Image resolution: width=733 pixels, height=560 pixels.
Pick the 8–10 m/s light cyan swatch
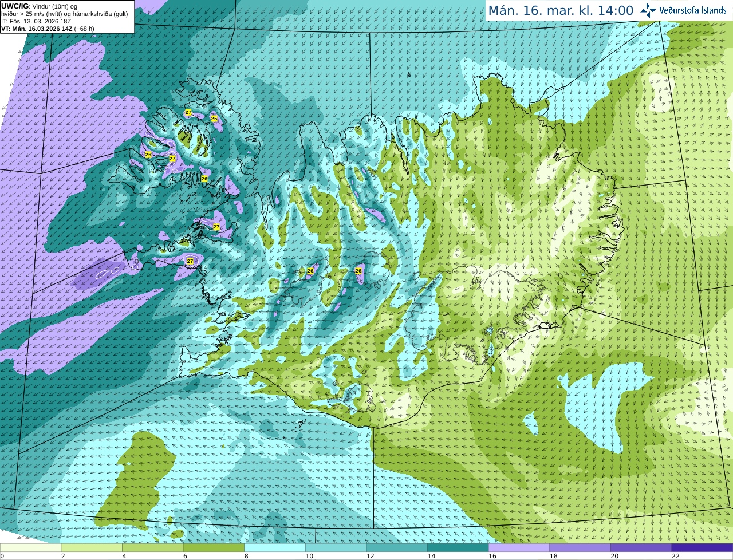point(275,548)
